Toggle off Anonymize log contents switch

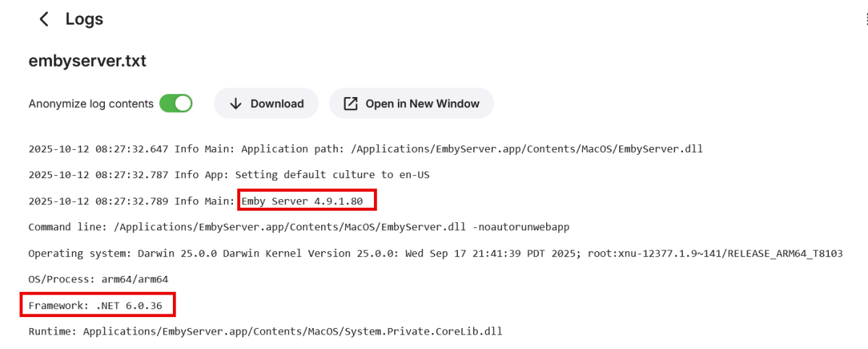(176, 104)
